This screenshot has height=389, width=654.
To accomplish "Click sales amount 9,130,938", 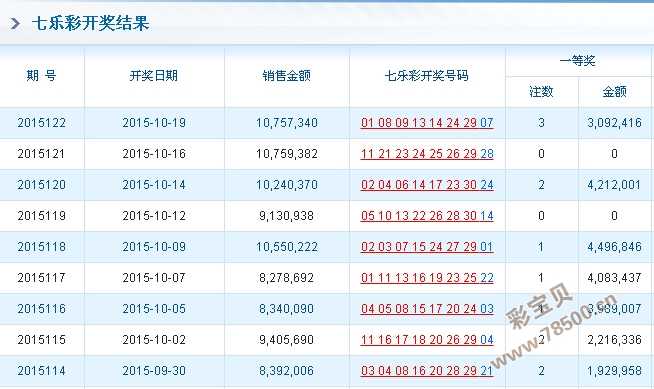I will tap(287, 216).
